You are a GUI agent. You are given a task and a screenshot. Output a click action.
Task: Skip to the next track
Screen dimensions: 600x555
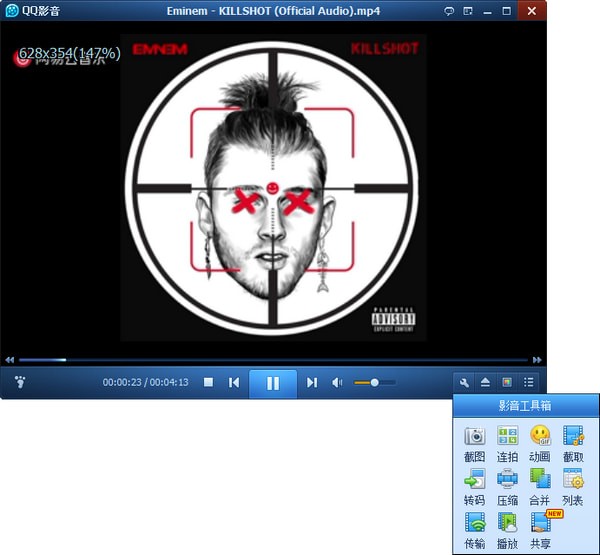(311, 382)
